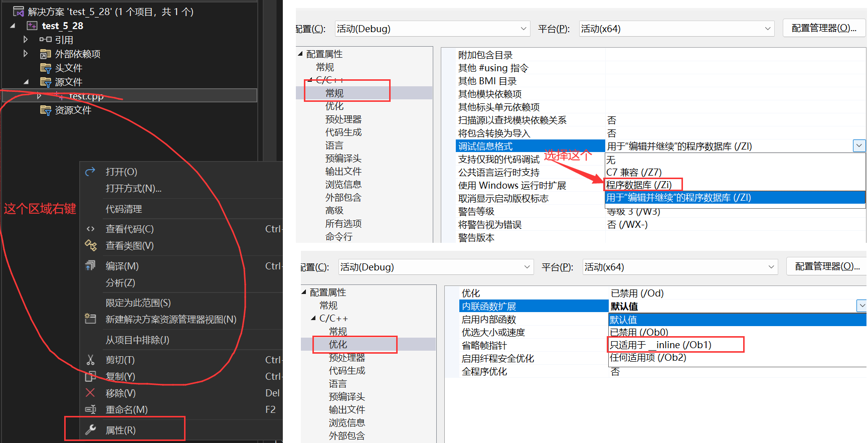Select 预编译头 in the upper property tree
The width and height of the screenshot is (868, 443).
tap(343, 158)
